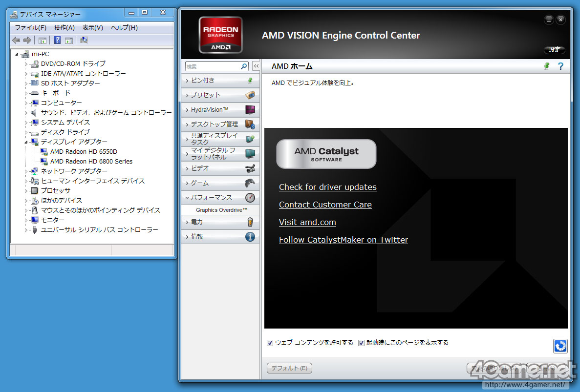Click the AMD Radeon HD 6550D adapter icon
This screenshot has height=392, width=580.
pos(44,152)
